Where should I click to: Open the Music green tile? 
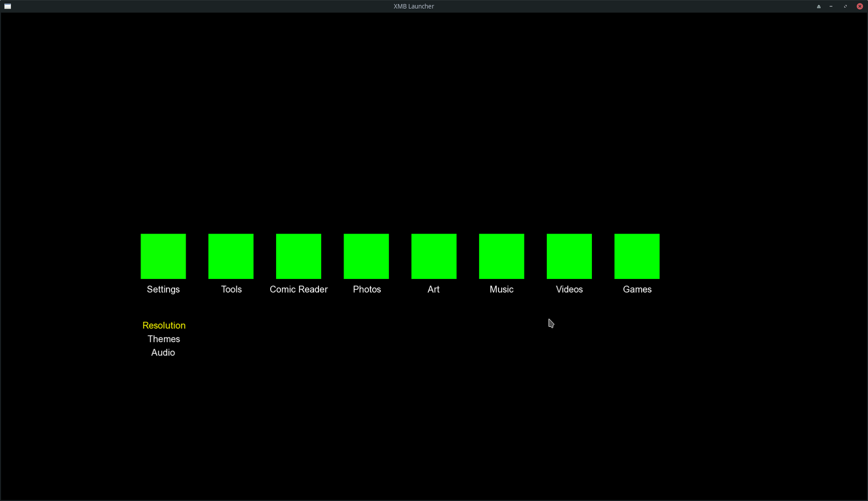(502, 256)
